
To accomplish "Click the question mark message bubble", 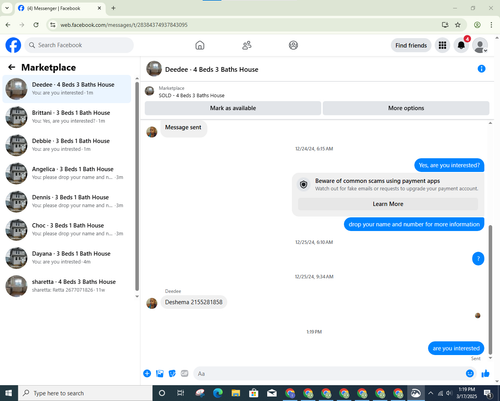I will (478, 259).
